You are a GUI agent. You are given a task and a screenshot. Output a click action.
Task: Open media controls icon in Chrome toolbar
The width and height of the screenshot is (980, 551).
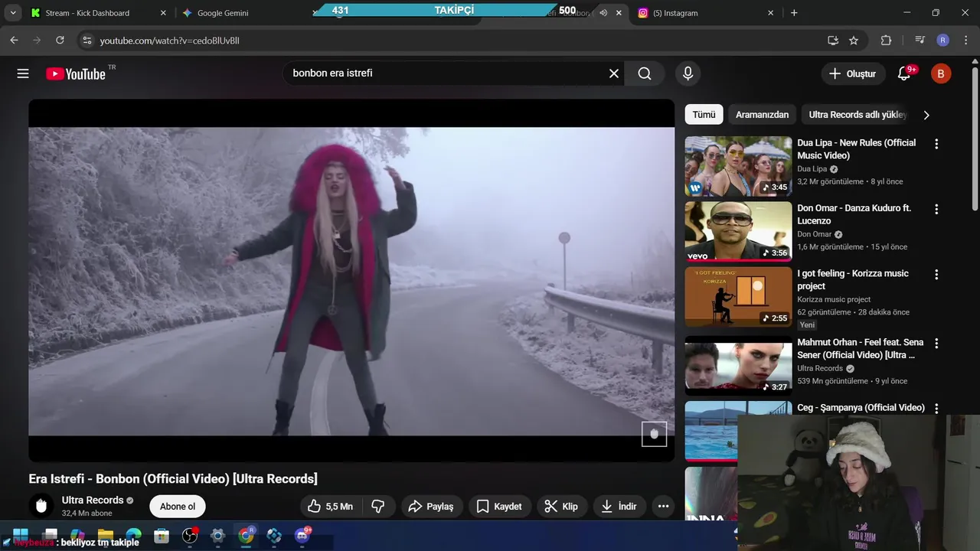pyautogui.click(x=920, y=41)
